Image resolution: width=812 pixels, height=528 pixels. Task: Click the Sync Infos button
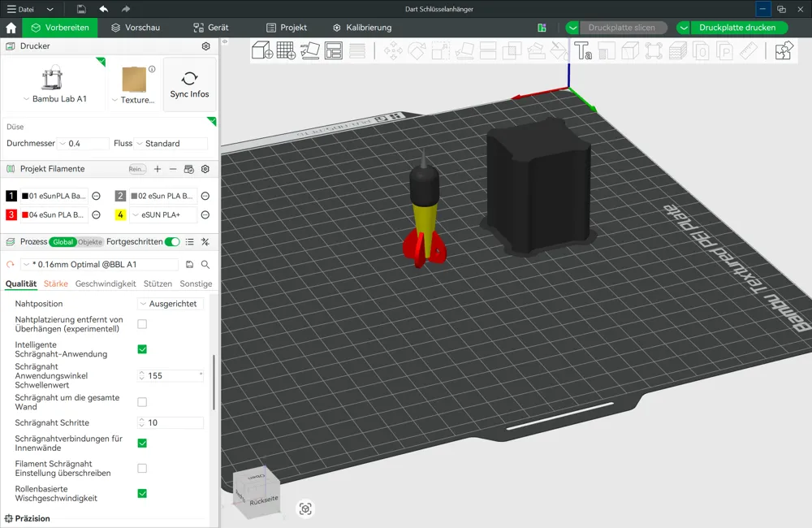189,85
